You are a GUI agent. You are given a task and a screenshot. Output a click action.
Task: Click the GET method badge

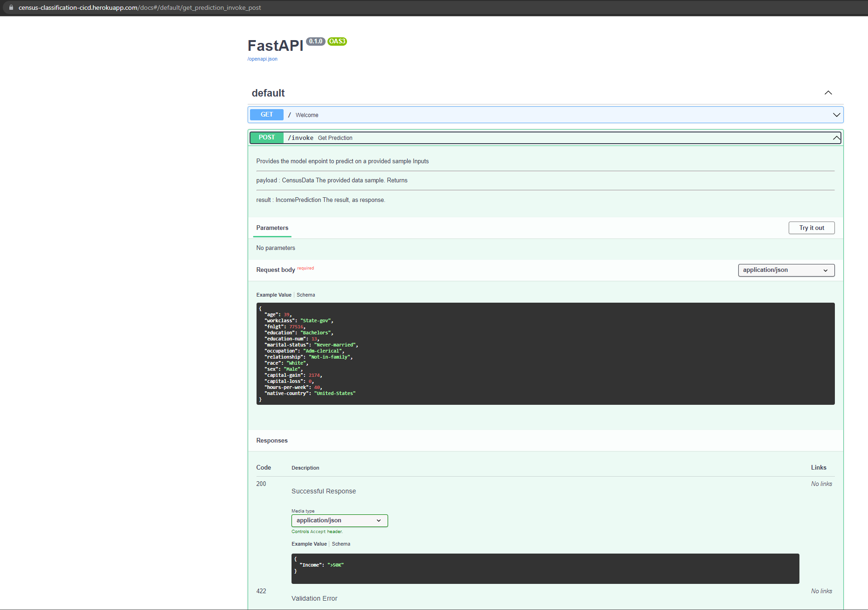[x=267, y=115]
